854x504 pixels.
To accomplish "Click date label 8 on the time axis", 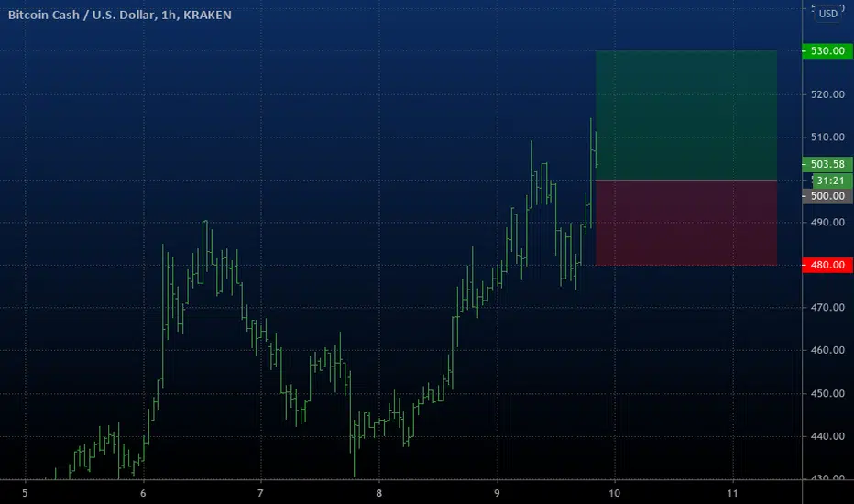I will [x=379, y=493].
